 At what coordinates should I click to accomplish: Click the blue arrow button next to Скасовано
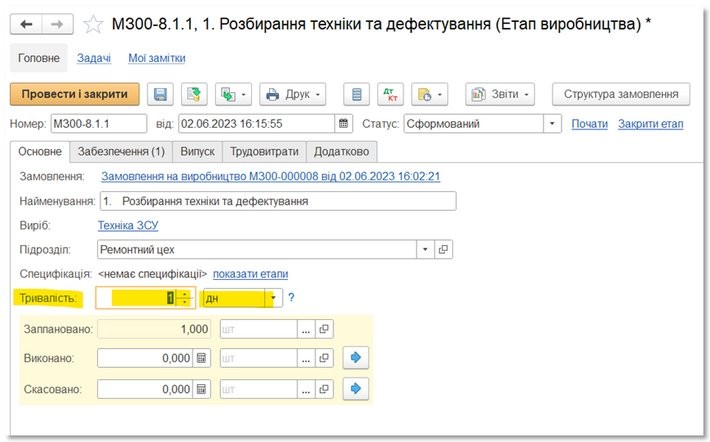pyautogui.click(x=355, y=389)
